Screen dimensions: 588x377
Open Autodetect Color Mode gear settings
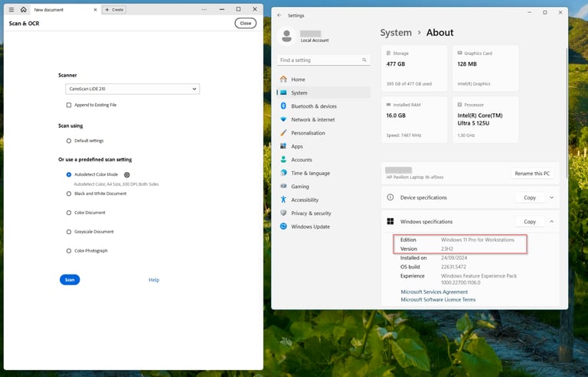(127, 175)
